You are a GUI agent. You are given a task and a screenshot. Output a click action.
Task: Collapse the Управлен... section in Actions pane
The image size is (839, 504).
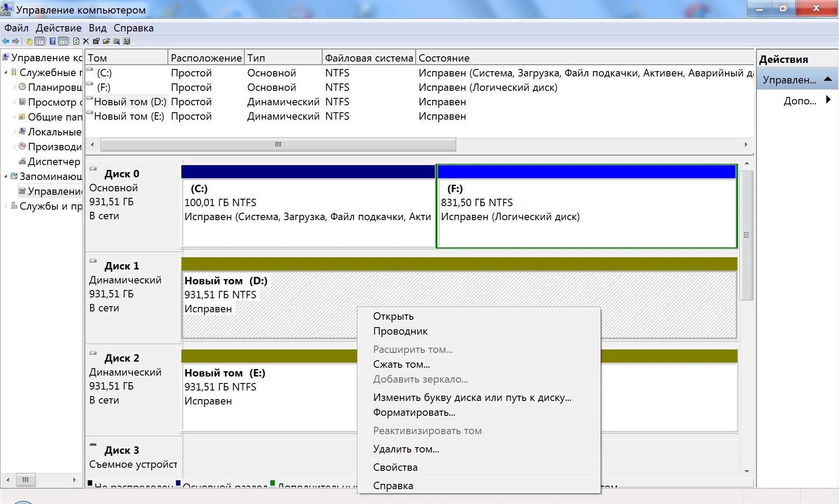click(x=827, y=79)
